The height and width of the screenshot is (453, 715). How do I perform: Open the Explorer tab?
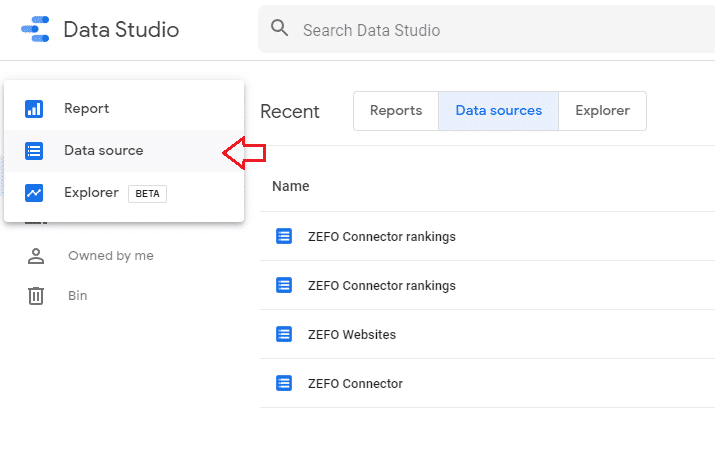602,111
